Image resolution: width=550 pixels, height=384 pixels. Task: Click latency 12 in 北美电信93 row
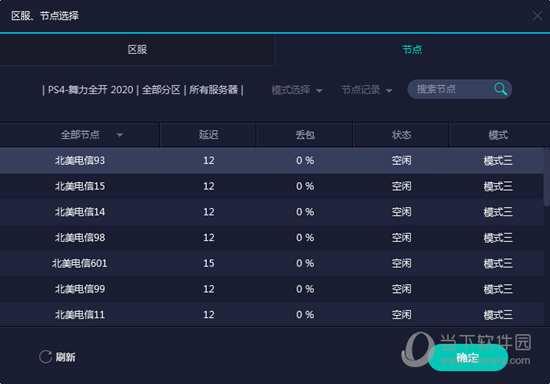209,161
